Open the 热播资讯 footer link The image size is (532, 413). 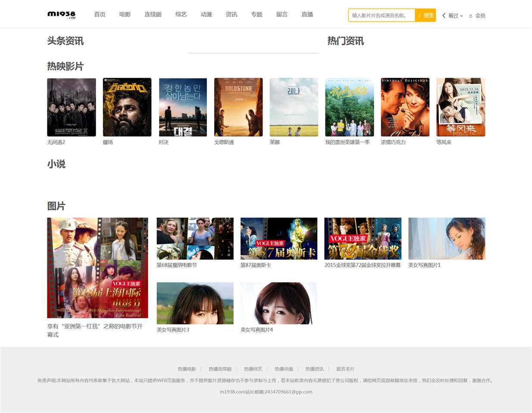pos(314,369)
